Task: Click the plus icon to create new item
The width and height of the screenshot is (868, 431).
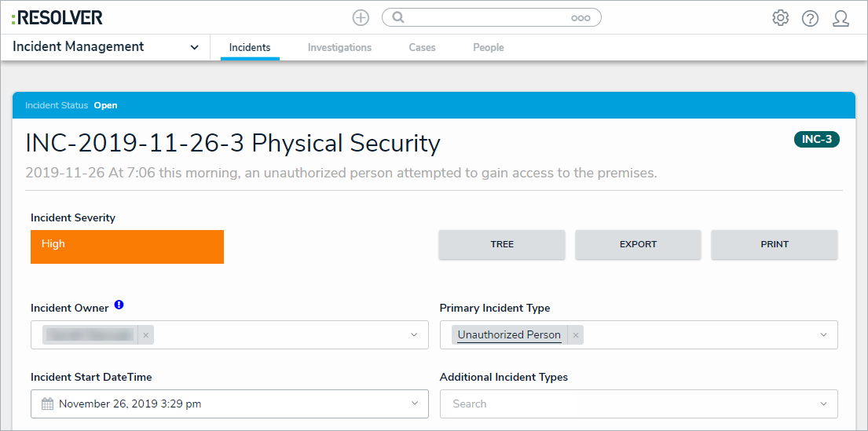Action: coord(361,18)
